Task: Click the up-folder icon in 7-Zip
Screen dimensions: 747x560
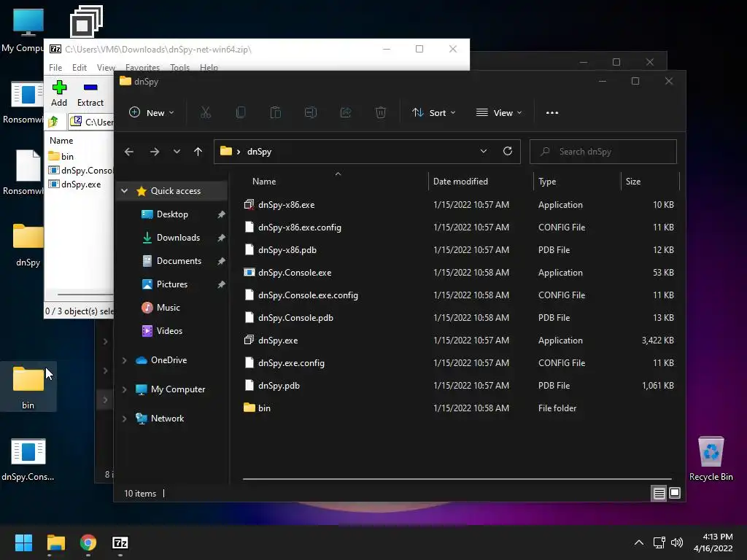Action: [53, 122]
